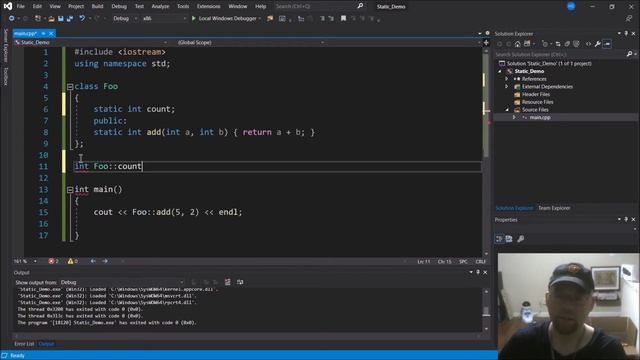Click the feedback icon at top right
Viewport: 640px width, 360px height.
pyautogui.click(x=629, y=18)
